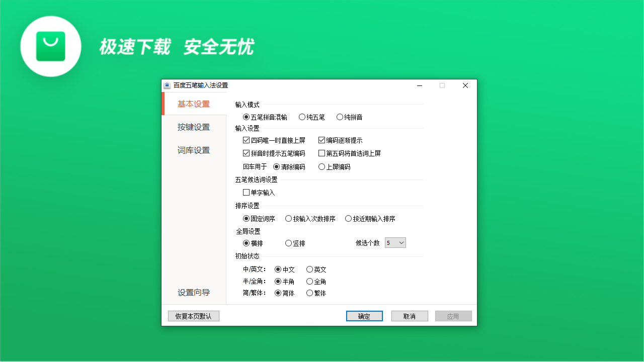Screen dimensions: 644x362
Task: Set initial width to 全角
Action: tap(309, 281)
